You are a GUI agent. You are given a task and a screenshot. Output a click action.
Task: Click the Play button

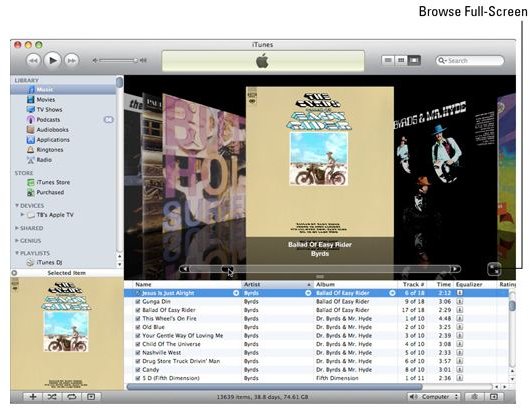(x=52, y=61)
